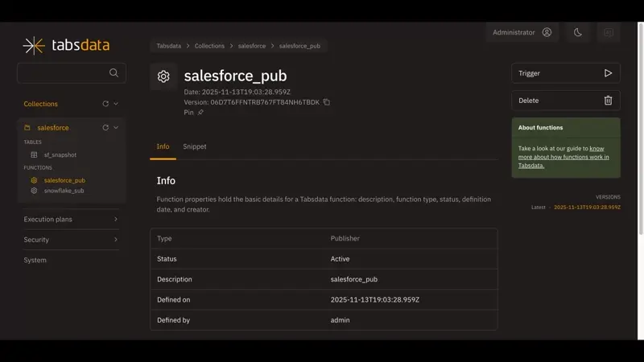
Task: Expand the Security section
Action: click(71, 240)
